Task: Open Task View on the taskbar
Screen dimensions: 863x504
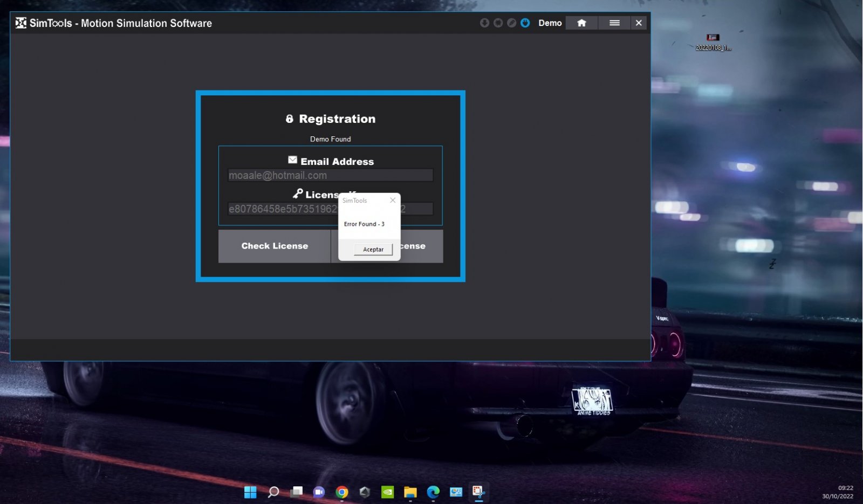Action: point(296,492)
